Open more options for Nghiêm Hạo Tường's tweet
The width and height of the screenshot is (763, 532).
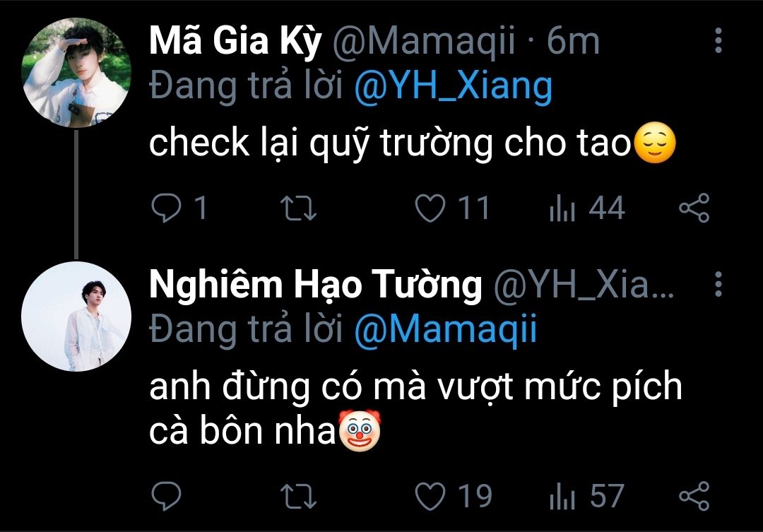click(x=718, y=285)
